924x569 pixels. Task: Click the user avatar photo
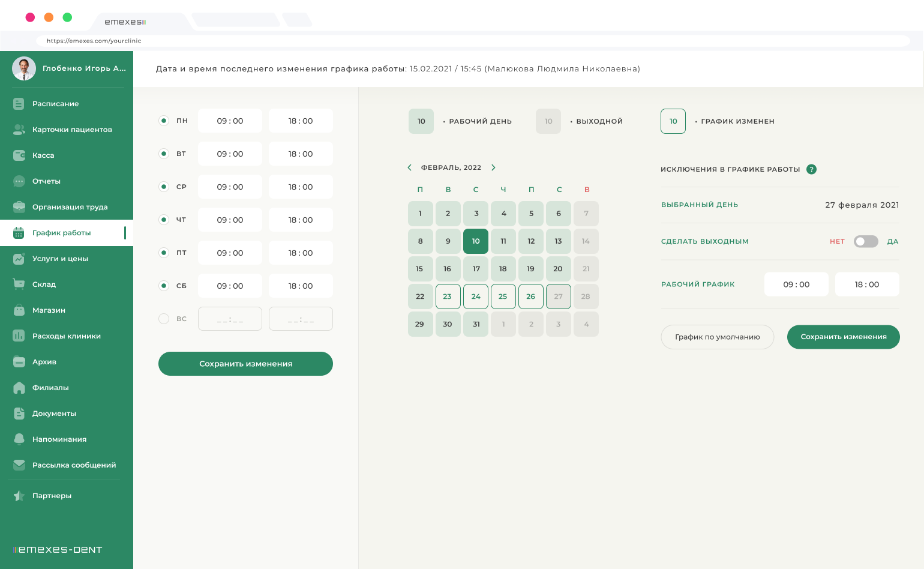[x=24, y=68]
